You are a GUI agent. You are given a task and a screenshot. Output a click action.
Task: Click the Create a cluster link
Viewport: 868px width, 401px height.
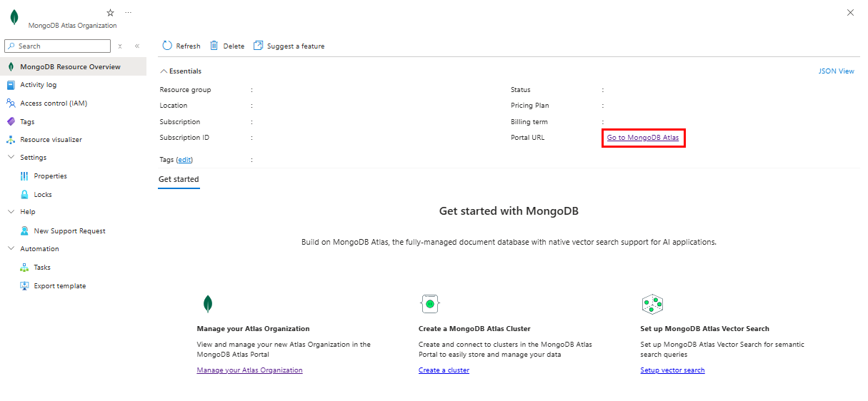tap(444, 370)
